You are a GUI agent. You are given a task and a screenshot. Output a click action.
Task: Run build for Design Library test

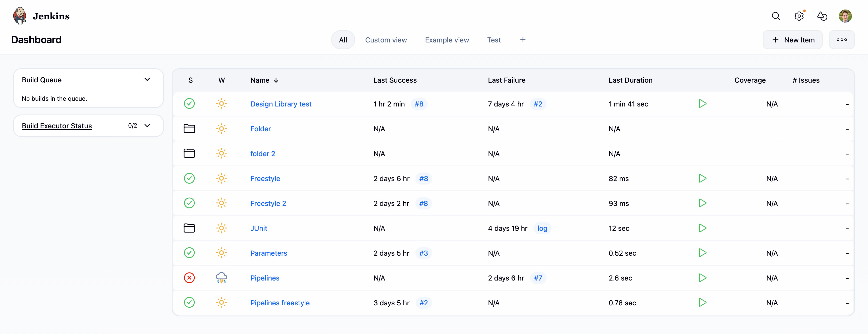point(702,103)
